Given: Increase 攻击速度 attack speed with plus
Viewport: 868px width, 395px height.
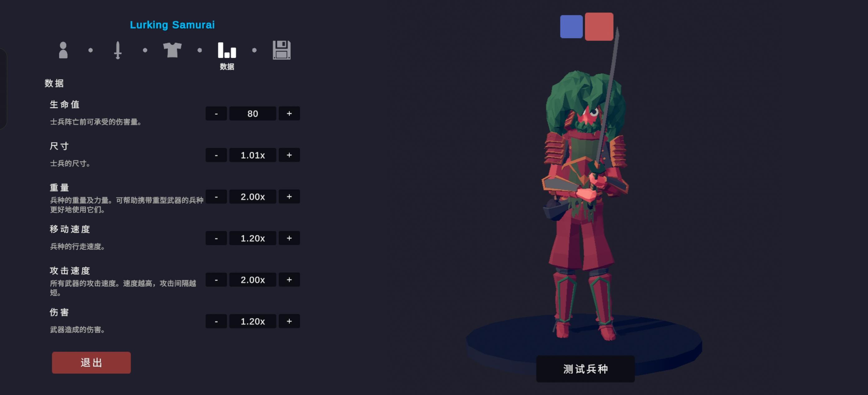Looking at the screenshot, I should 289,279.
